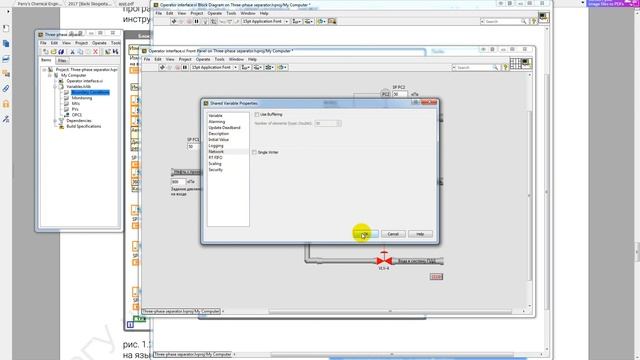Select the Initial Value category
Screen dimensions: 640x360
pyautogui.click(x=219, y=140)
